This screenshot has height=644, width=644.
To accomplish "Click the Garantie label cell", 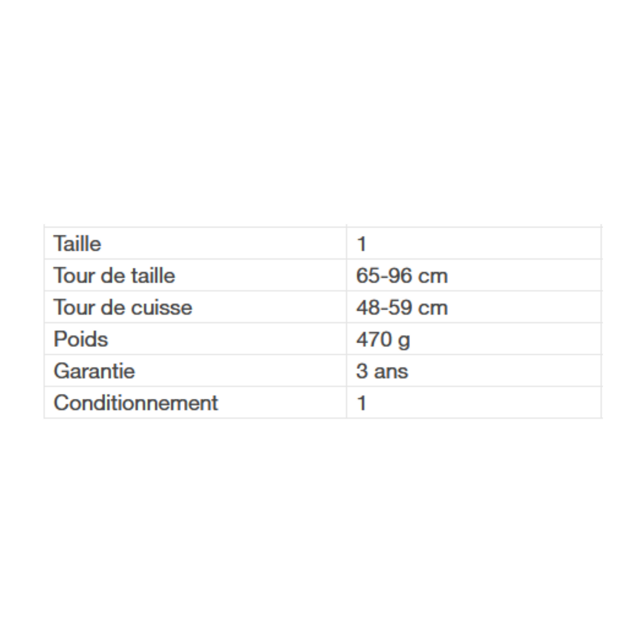I will click(94, 371).
